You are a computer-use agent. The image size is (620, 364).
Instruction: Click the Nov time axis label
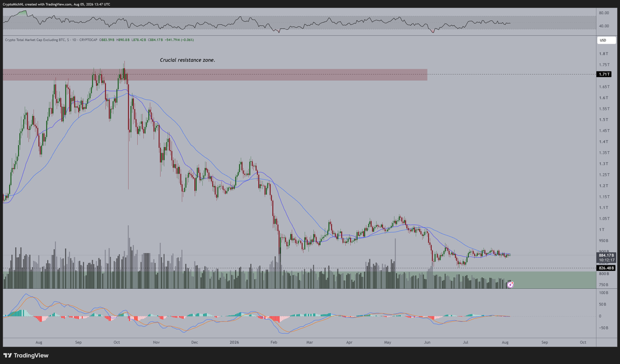(156, 342)
